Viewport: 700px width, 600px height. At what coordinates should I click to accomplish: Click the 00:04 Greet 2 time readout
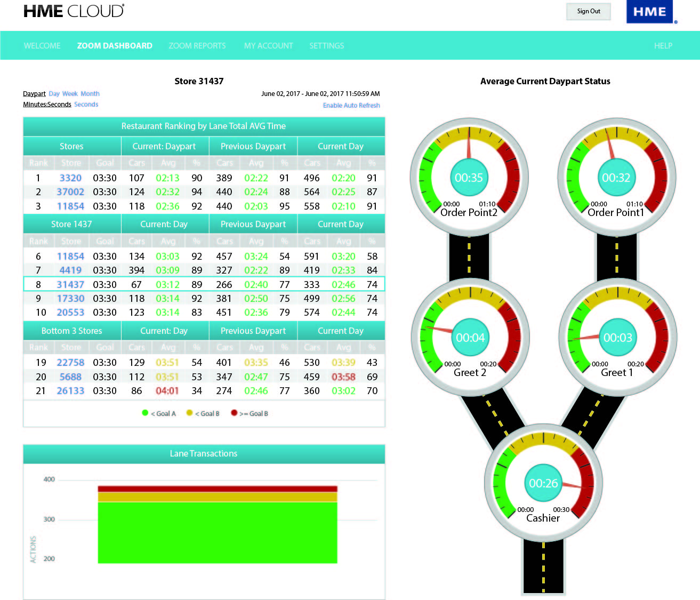[x=471, y=338]
